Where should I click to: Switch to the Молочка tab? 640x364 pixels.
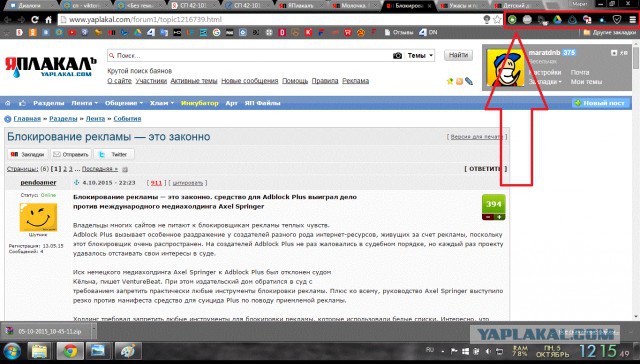[x=353, y=5]
